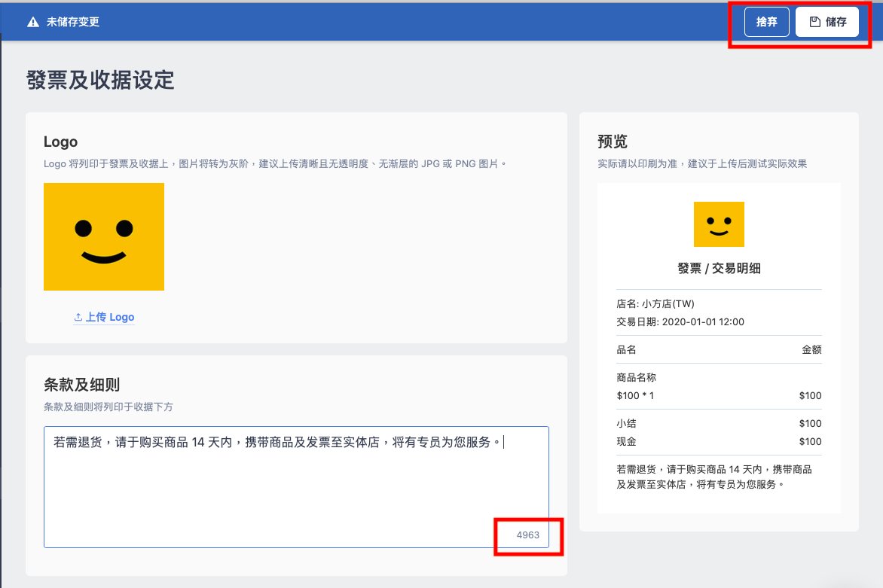Click the large yellow smiley logo image
883x588 pixels.
click(x=104, y=237)
